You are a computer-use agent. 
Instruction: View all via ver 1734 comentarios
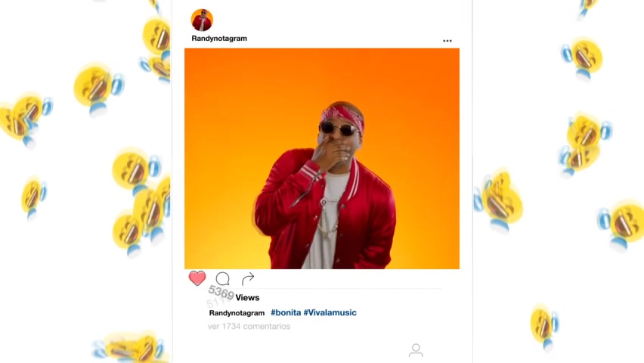click(249, 327)
